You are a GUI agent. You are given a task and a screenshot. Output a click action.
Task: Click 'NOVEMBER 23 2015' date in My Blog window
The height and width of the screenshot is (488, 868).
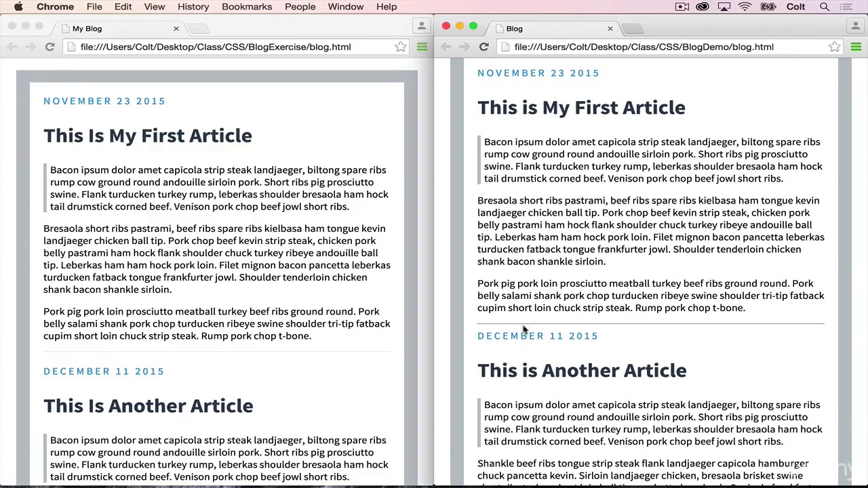pos(104,101)
